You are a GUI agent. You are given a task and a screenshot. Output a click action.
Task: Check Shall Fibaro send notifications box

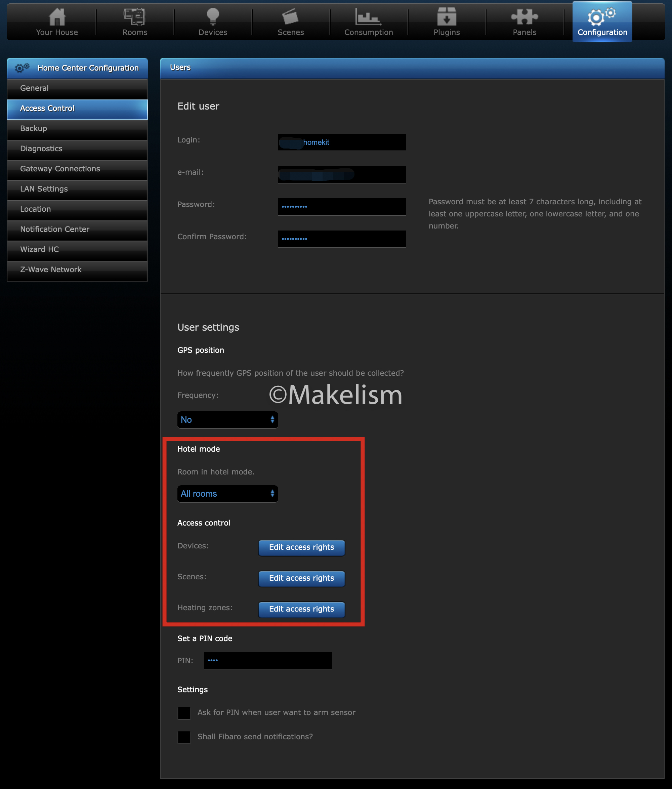click(x=184, y=737)
